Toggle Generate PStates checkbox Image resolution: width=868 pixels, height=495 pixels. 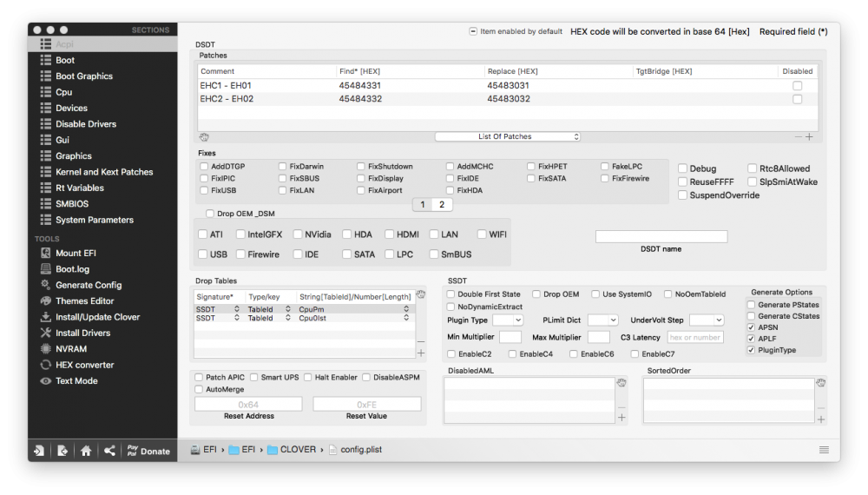751,305
